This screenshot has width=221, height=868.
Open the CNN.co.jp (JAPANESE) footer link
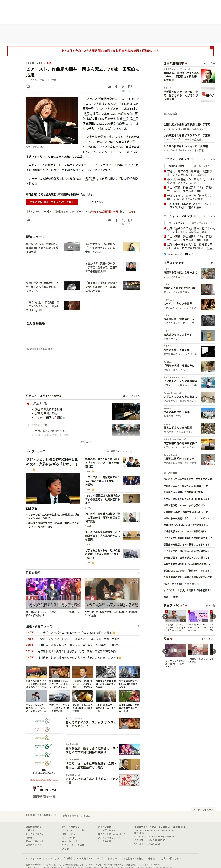coord(147,843)
